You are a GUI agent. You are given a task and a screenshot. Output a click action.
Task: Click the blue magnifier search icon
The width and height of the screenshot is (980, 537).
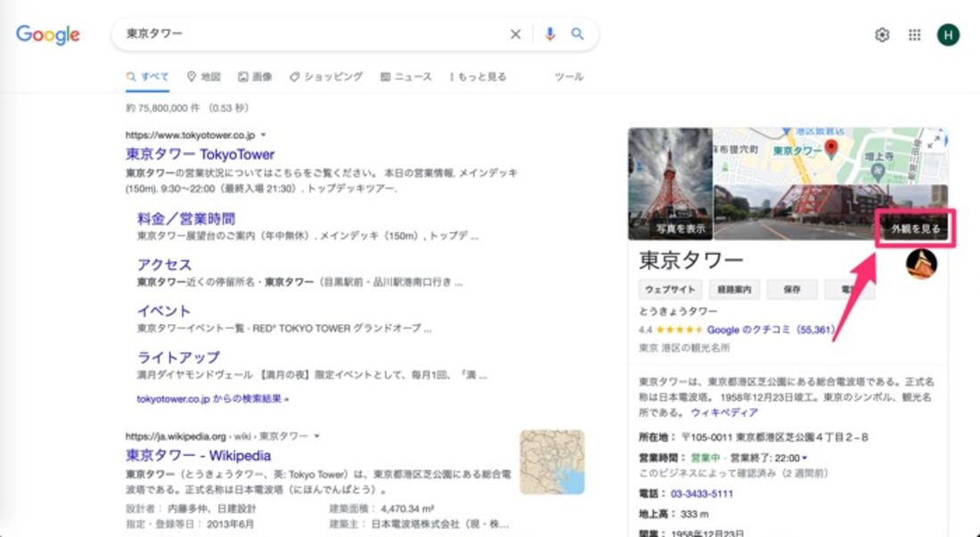[577, 35]
